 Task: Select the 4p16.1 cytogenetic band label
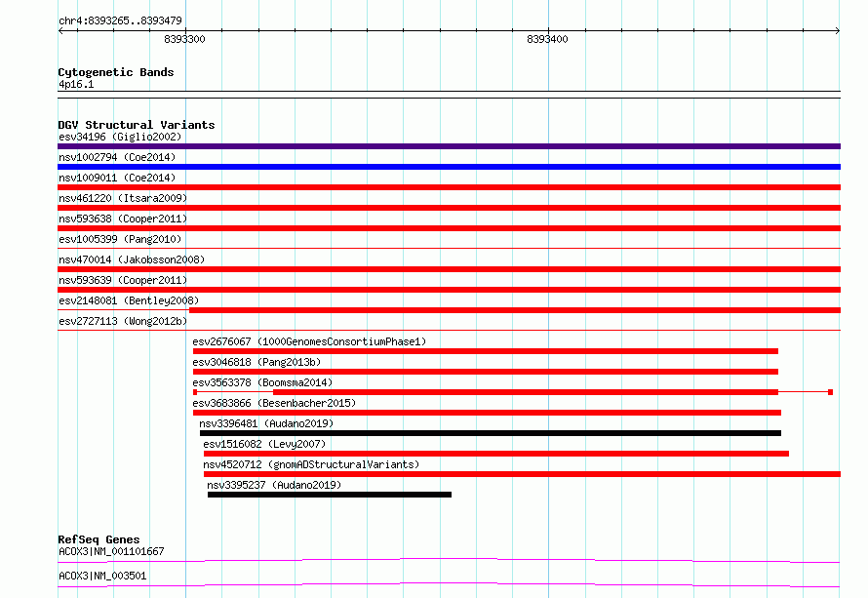point(76,84)
